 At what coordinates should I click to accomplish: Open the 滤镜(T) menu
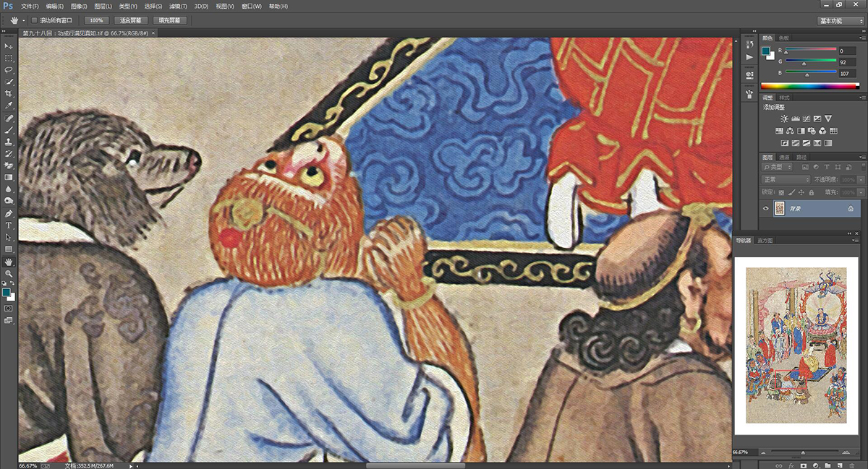tap(179, 7)
